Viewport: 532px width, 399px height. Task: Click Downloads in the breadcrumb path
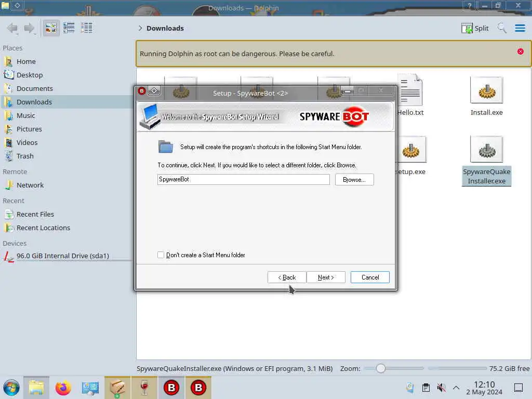coord(165,28)
